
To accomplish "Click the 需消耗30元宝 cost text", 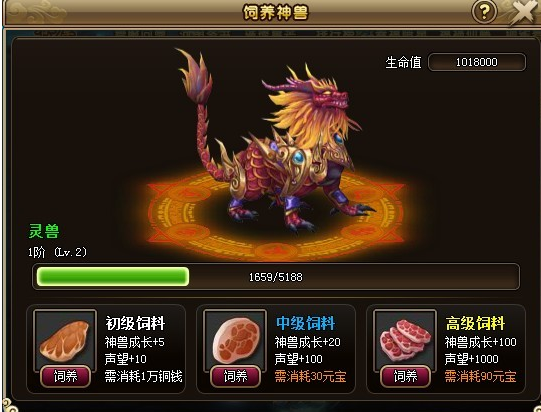I will pyautogui.click(x=310, y=376).
